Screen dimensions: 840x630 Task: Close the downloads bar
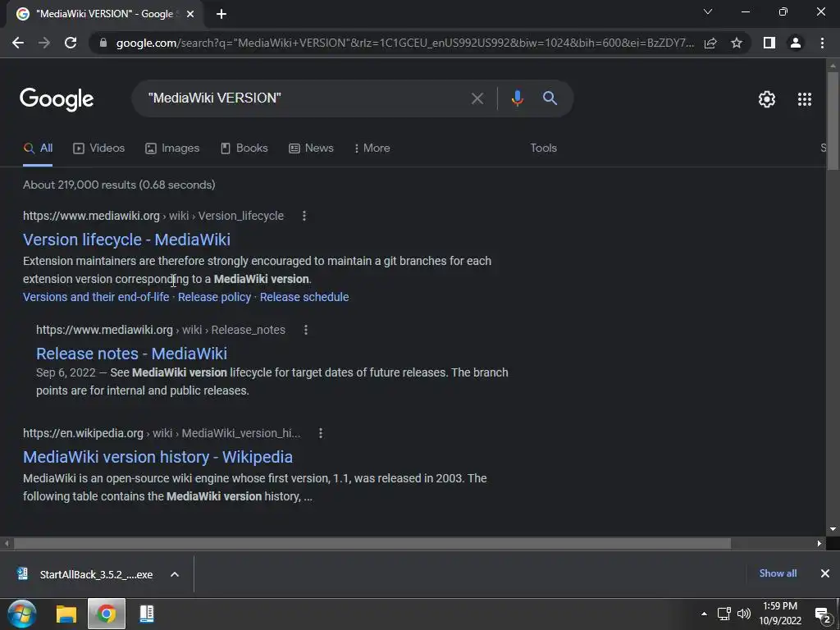point(825,573)
